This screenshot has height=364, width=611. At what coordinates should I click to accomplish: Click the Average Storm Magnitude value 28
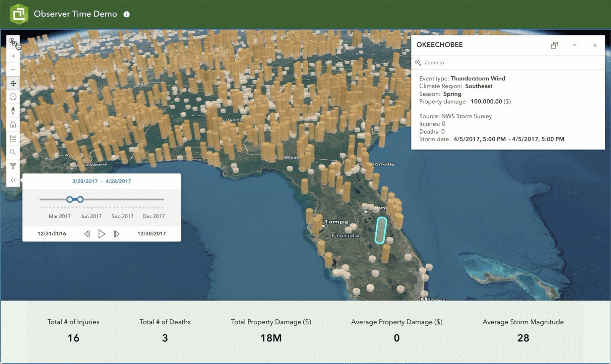coord(523,338)
